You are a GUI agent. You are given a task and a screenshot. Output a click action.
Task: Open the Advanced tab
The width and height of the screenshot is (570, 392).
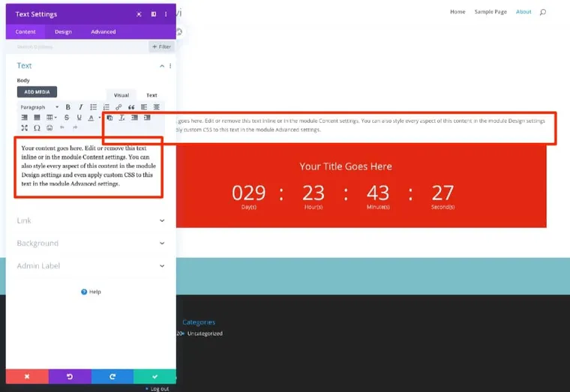click(x=103, y=31)
